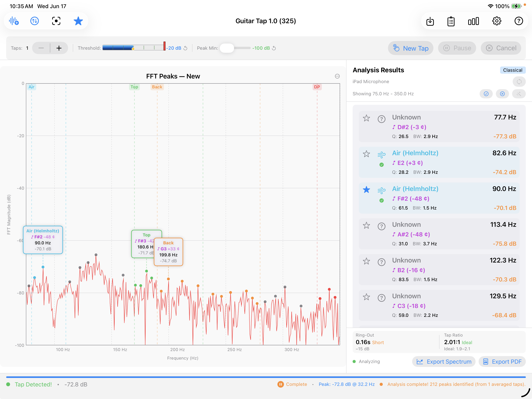Star the 77.7 Hz Unknown peak
This screenshot has width=532, height=399.
click(x=366, y=118)
